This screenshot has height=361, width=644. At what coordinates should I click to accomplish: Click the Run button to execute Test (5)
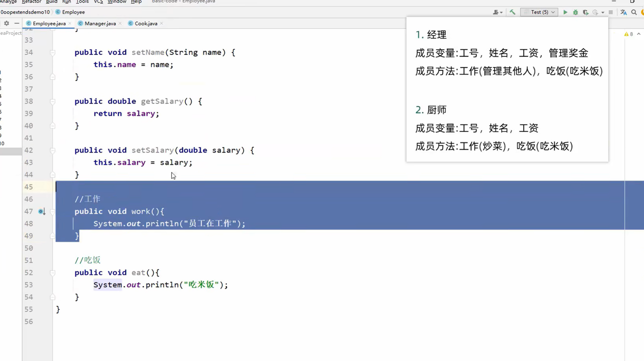(x=565, y=12)
